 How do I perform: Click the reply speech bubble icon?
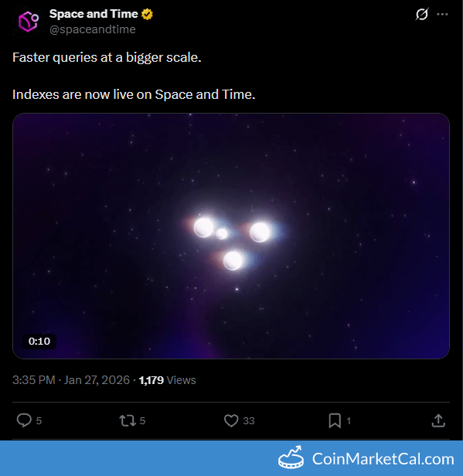click(x=24, y=420)
